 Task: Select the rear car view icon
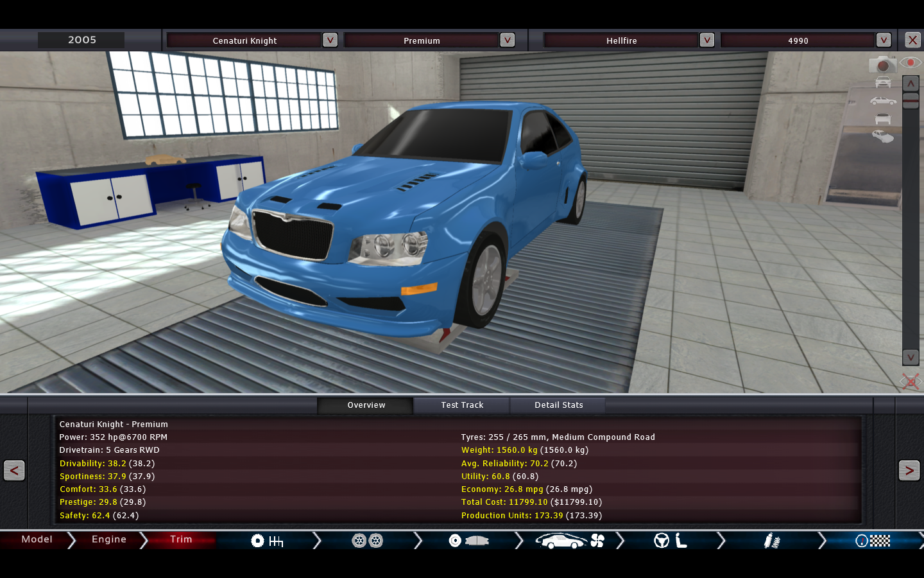coord(883,119)
